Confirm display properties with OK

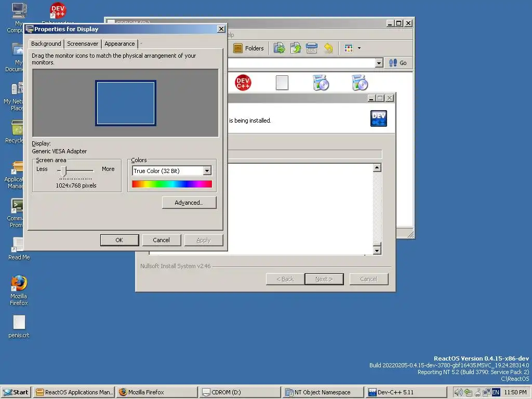pos(119,240)
